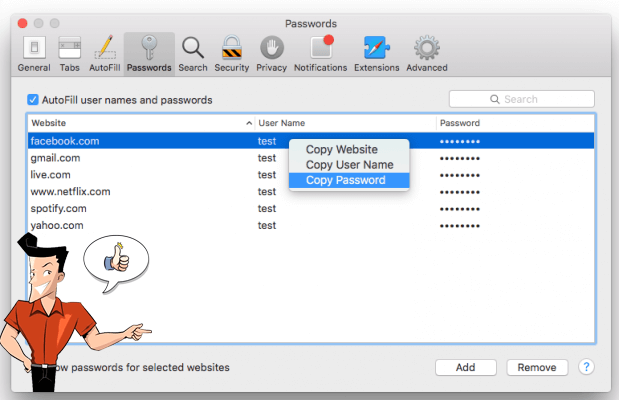619x400 pixels.
Task: Select the spotify.com row
Action: pos(311,208)
